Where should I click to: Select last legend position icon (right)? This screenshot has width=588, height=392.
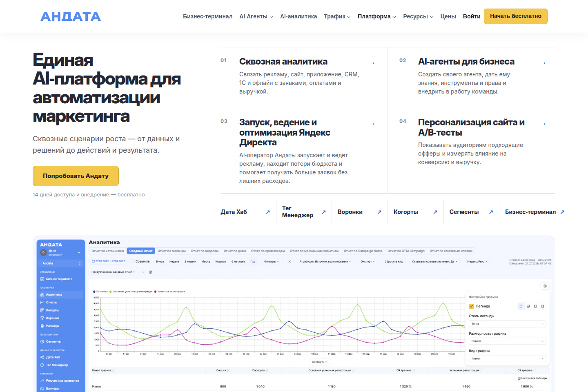[x=543, y=306]
